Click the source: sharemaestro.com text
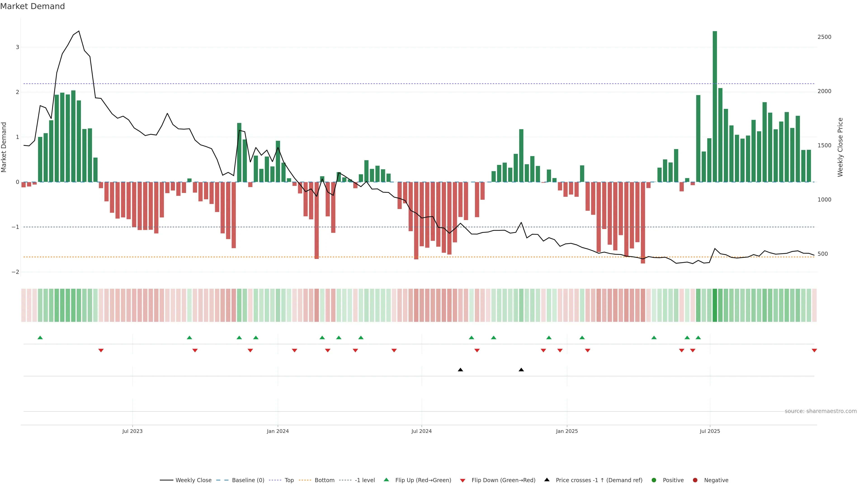Image resolution: width=868 pixels, height=488 pixels. pos(821,411)
